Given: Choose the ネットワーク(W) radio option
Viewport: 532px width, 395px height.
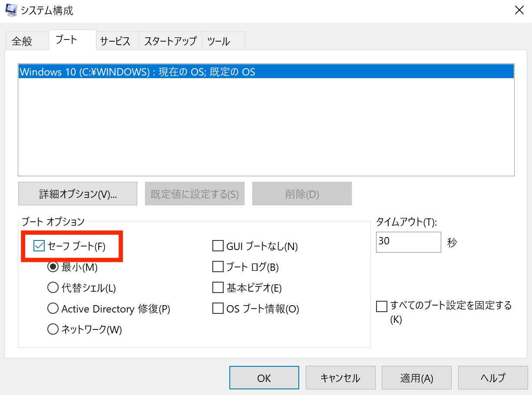Looking at the screenshot, I should (53, 329).
